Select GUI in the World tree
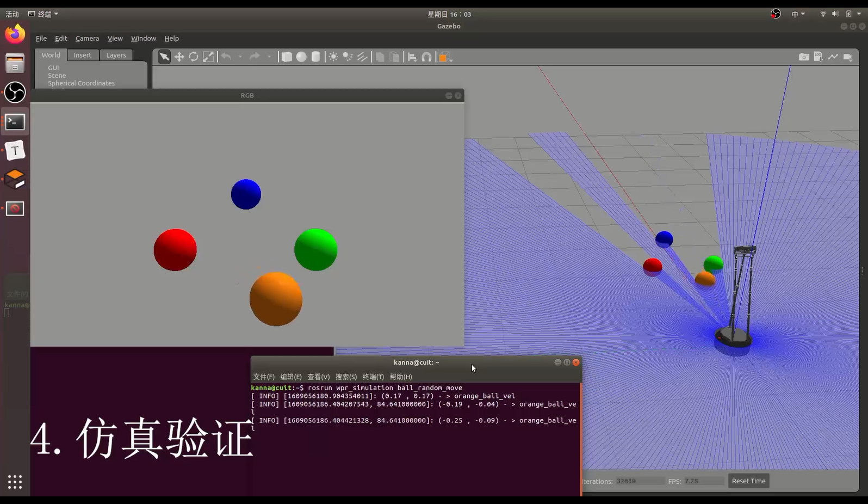The width and height of the screenshot is (868, 504). (x=53, y=68)
